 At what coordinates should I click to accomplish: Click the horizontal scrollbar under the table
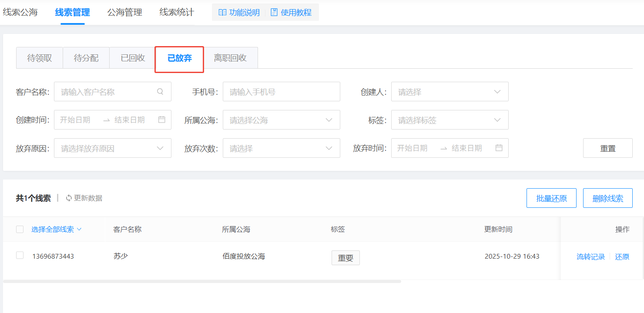pyautogui.click(x=202, y=282)
